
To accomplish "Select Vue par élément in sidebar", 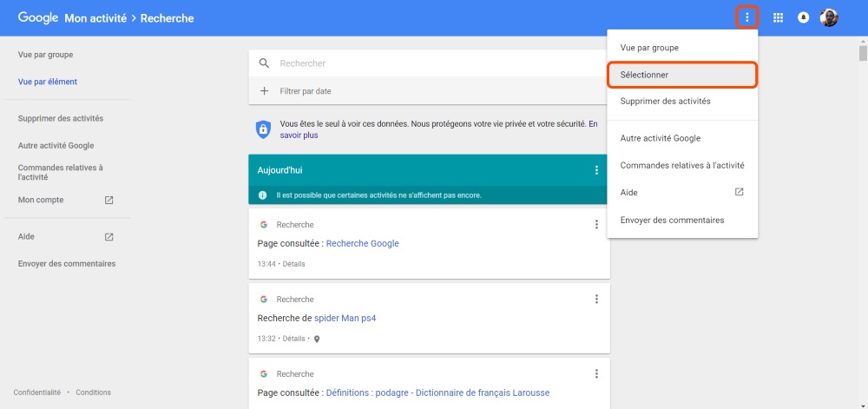I will (x=48, y=82).
